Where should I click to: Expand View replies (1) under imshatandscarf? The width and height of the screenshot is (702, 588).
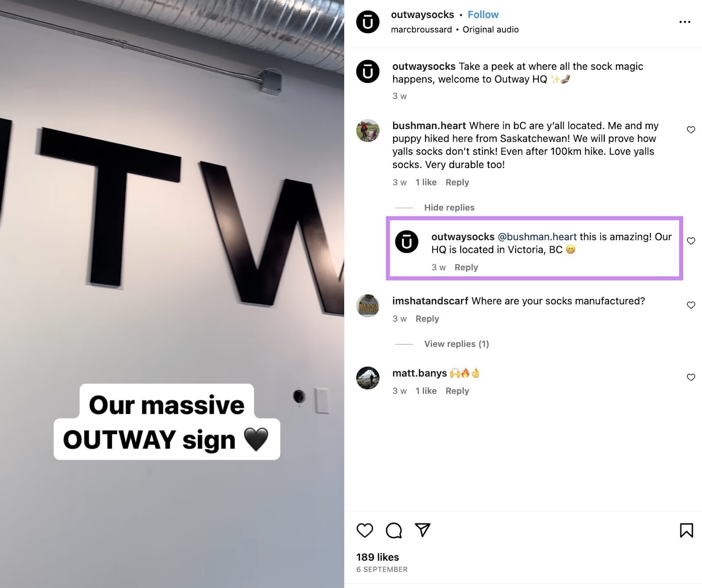tap(456, 344)
